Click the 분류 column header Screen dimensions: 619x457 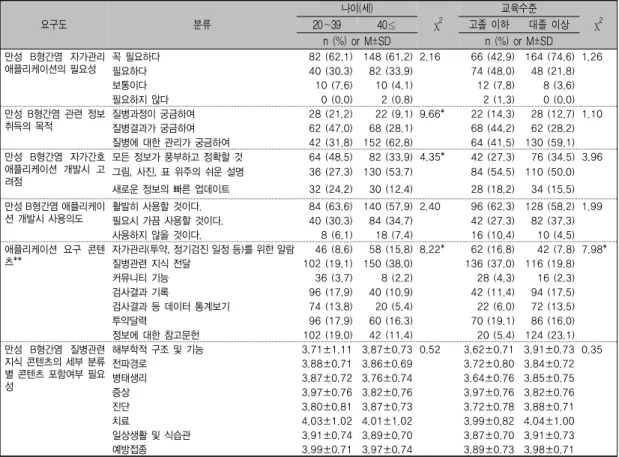click(202, 24)
